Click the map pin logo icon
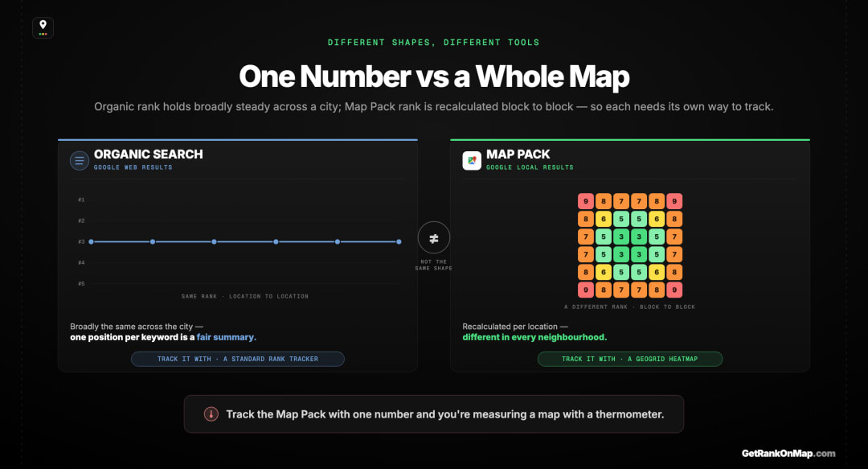Screen dimensions: 868x469 click(43, 27)
